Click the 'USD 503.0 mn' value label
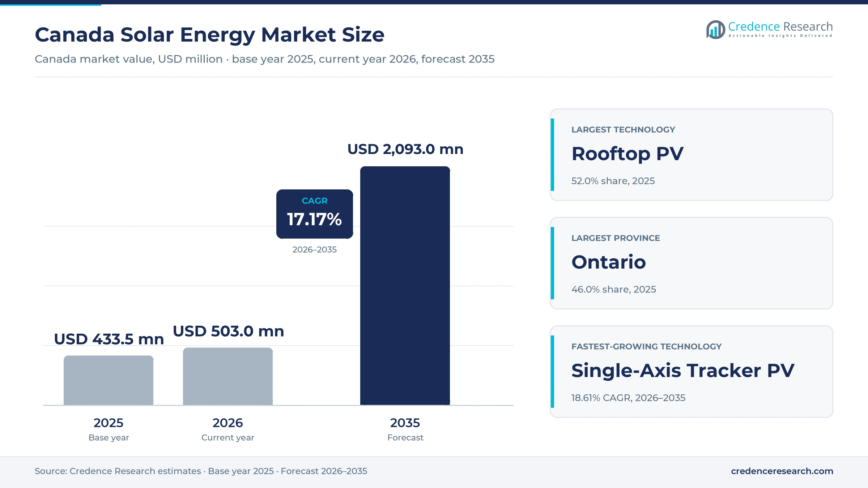 pyautogui.click(x=229, y=331)
